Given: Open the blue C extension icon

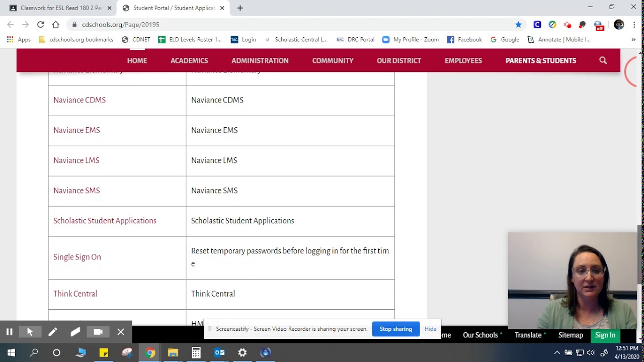Looking at the screenshot, I should point(537,24).
